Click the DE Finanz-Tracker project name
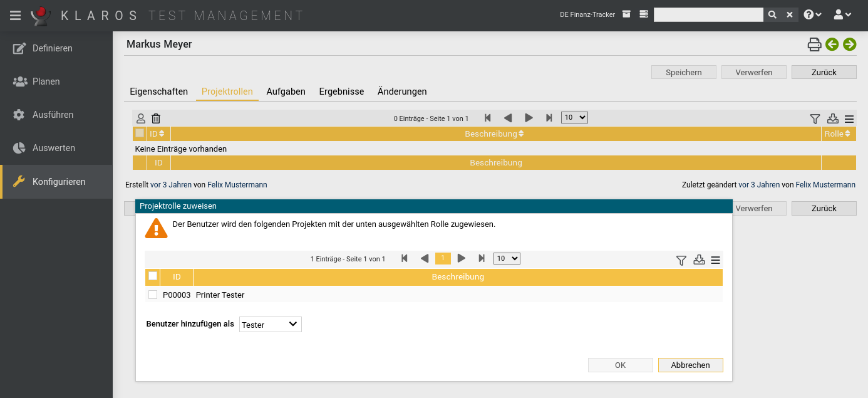The width and height of the screenshot is (868, 398). coord(587,14)
